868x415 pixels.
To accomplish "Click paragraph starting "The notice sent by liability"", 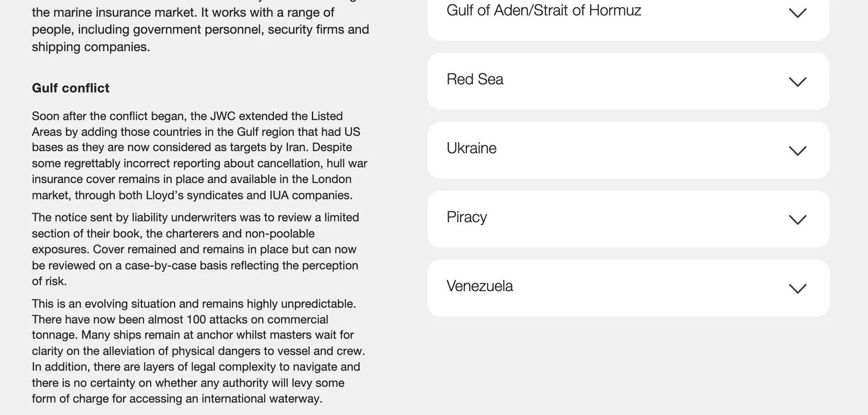I will [195, 250].
